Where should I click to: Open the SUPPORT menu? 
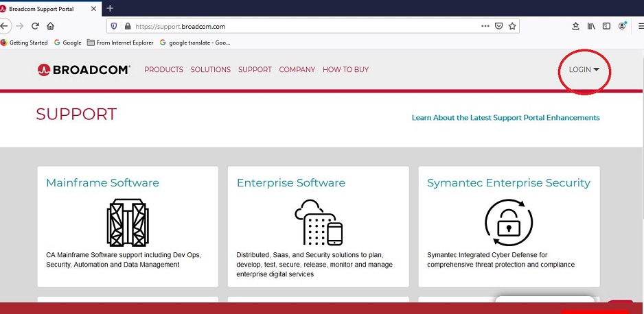pyautogui.click(x=255, y=70)
